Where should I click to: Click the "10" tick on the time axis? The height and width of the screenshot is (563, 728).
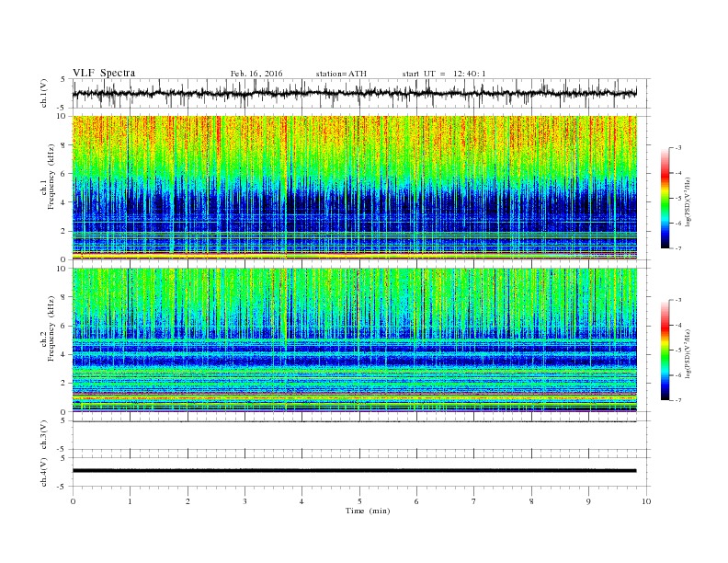[x=646, y=501]
